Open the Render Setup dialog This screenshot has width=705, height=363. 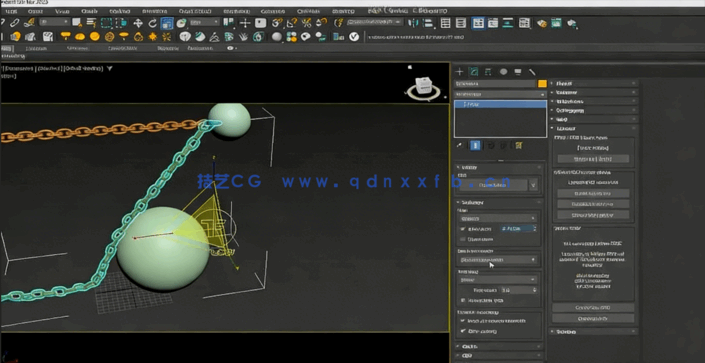[542, 23]
